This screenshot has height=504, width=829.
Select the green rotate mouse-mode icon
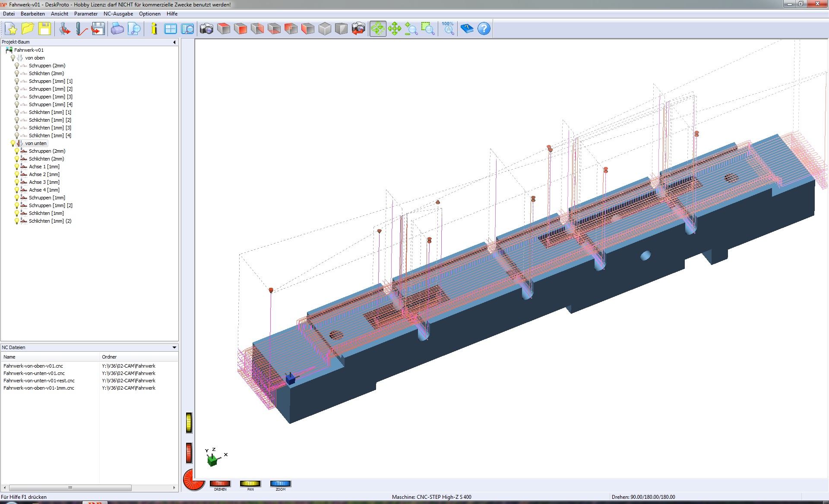click(377, 29)
